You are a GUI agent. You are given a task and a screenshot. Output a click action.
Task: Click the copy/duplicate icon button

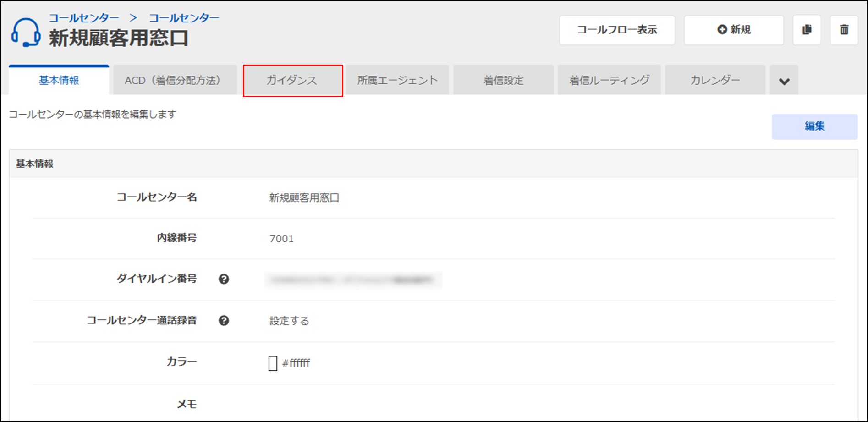(807, 30)
